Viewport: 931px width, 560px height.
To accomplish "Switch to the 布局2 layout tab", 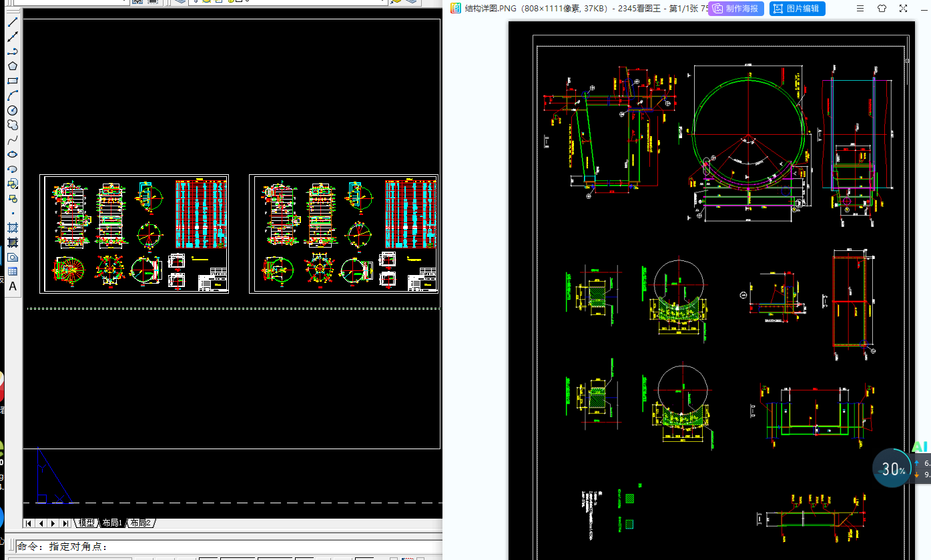I will pyautogui.click(x=141, y=523).
